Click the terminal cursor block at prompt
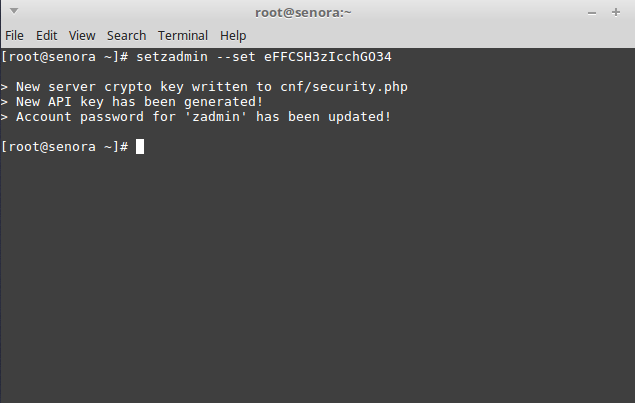Image resolution: width=635 pixels, height=403 pixels. (140, 147)
